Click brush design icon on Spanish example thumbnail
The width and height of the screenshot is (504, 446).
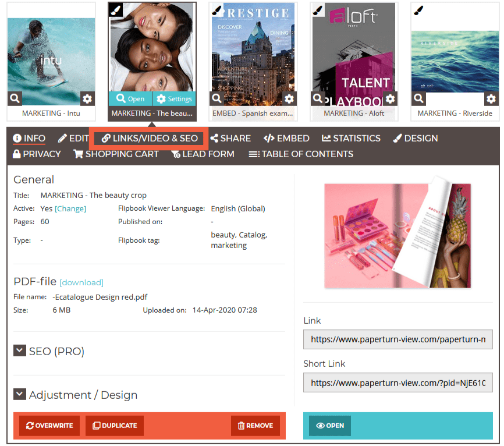(x=217, y=10)
